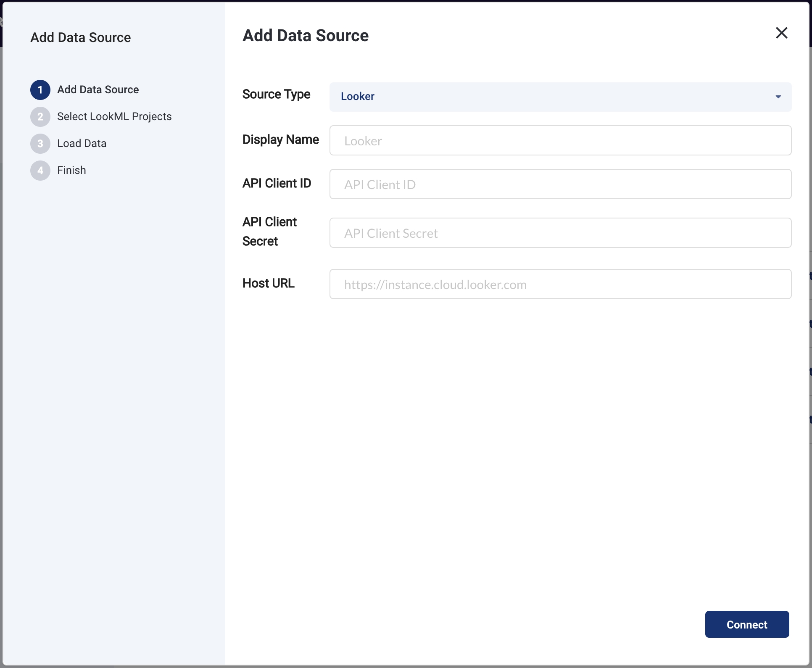Go to Select LookML Projects step
812x668 pixels.
(x=114, y=117)
